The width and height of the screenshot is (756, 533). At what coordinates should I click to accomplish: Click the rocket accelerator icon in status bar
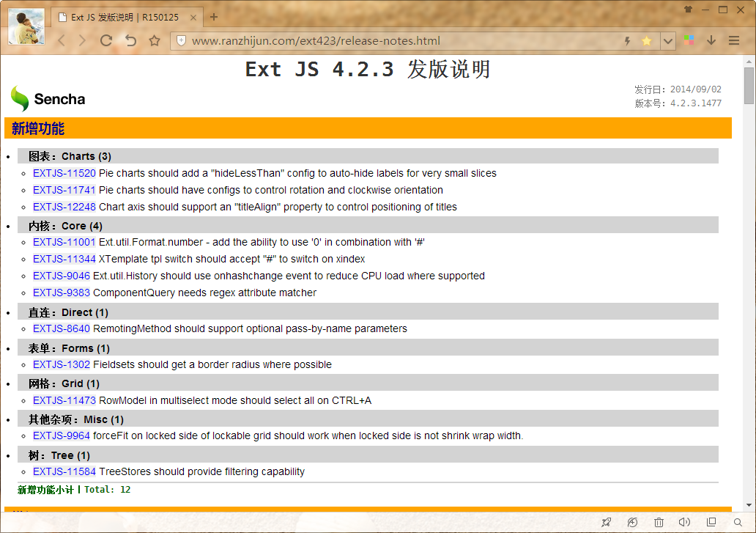(x=606, y=522)
